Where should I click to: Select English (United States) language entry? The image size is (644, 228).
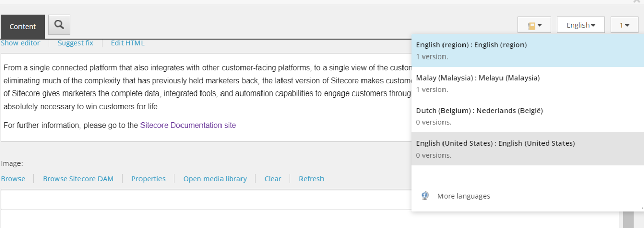click(x=527, y=149)
